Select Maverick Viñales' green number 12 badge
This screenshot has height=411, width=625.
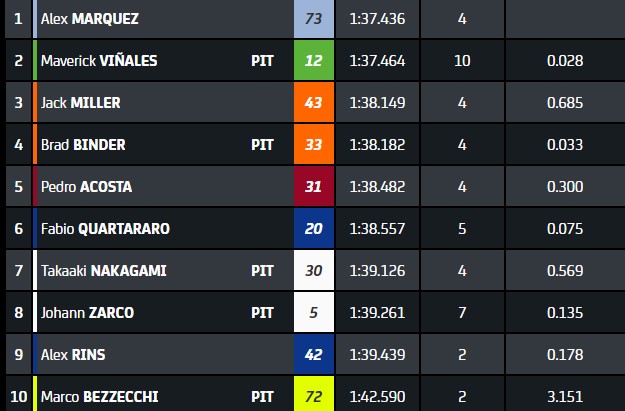click(x=313, y=61)
